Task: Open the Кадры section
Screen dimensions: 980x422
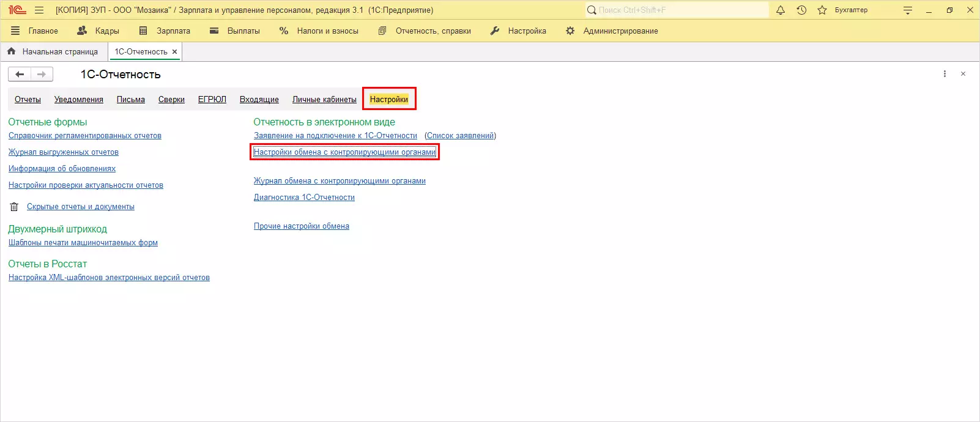Action: pyautogui.click(x=98, y=31)
